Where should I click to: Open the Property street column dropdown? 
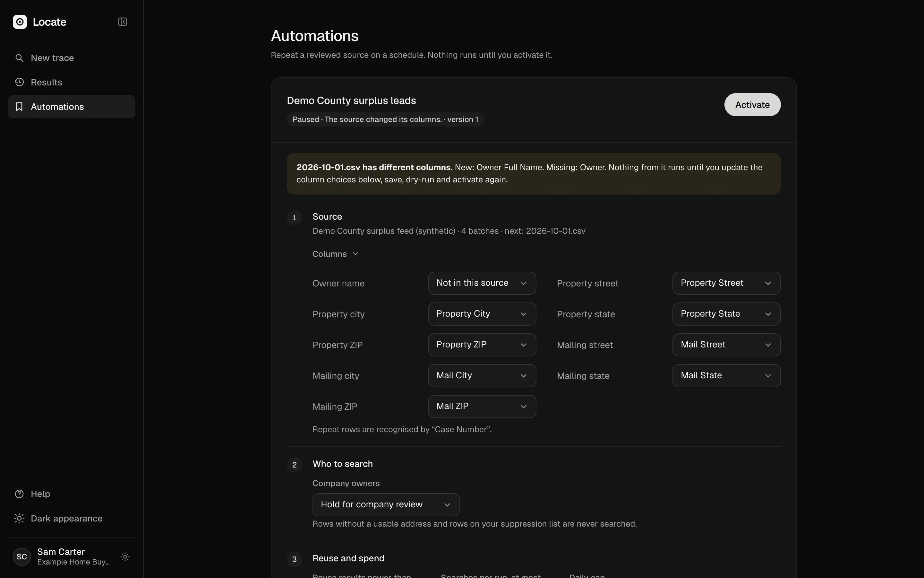click(726, 283)
